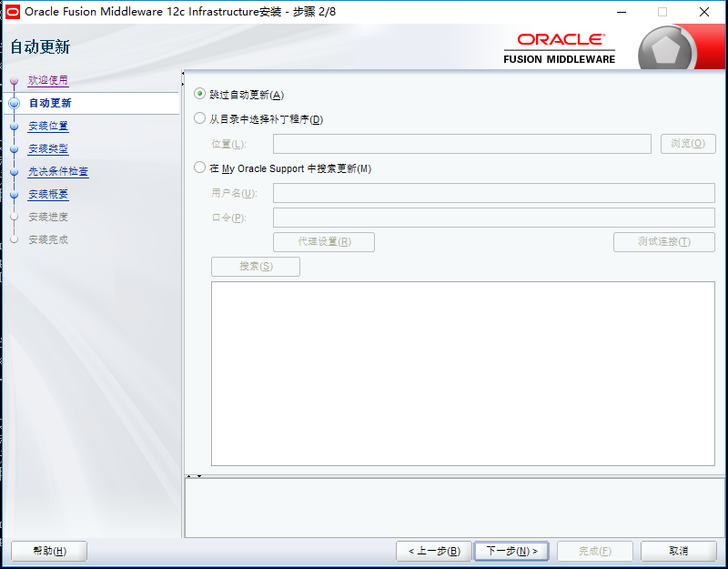Click the bottom message panel
This screenshot has width=728, height=569.
(x=455, y=508)
